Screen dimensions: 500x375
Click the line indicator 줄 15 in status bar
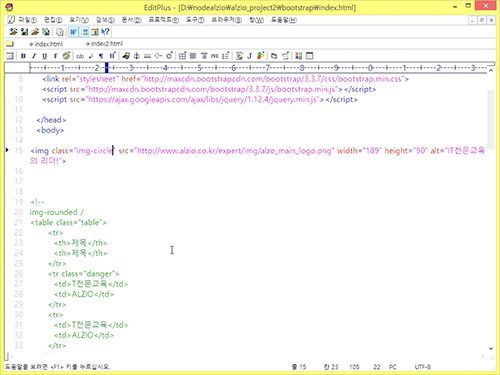point(299,367)
